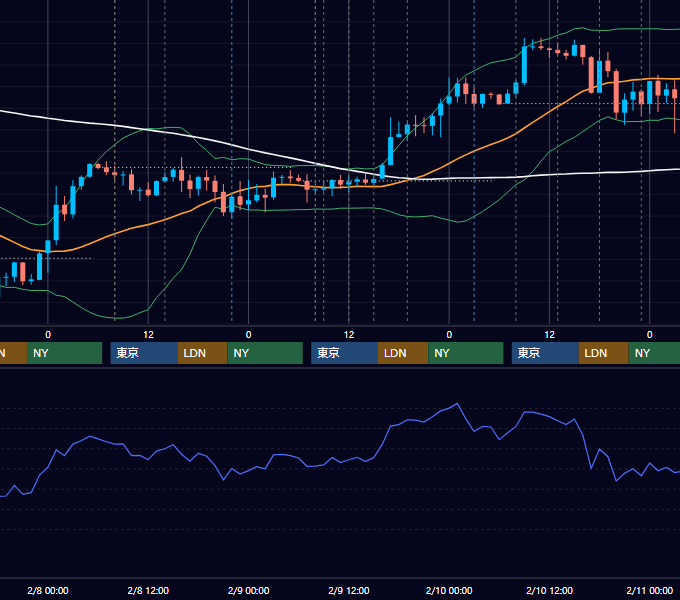The height and width of the screenshot is (600, 680).
Task: Select the 東京 session block on 2/10
Action: pos(545,353)
